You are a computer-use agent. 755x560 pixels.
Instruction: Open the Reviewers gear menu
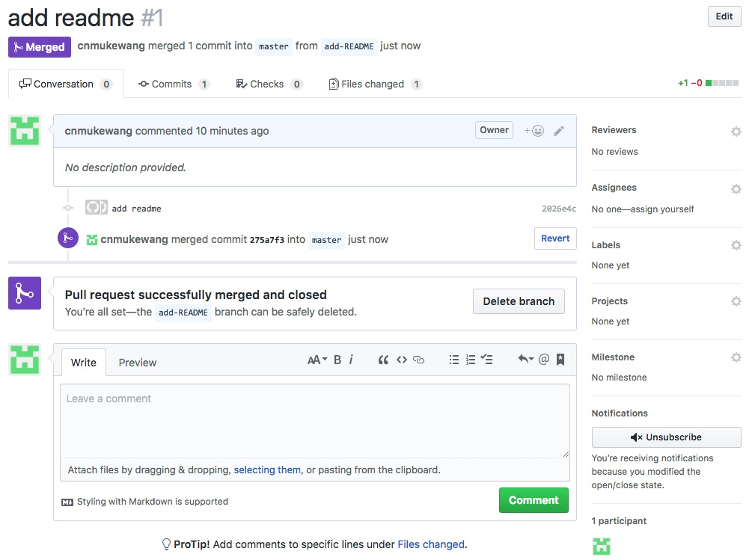point(736,132)
